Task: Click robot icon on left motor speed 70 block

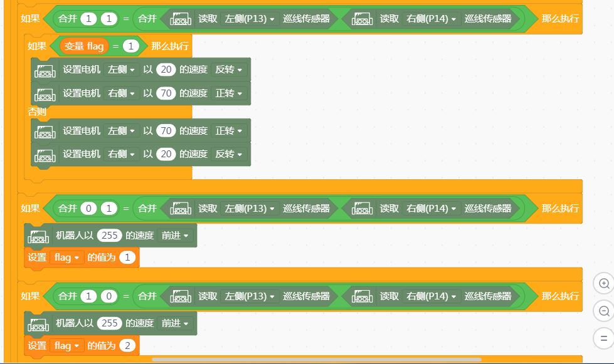Action: coord(45,132)
